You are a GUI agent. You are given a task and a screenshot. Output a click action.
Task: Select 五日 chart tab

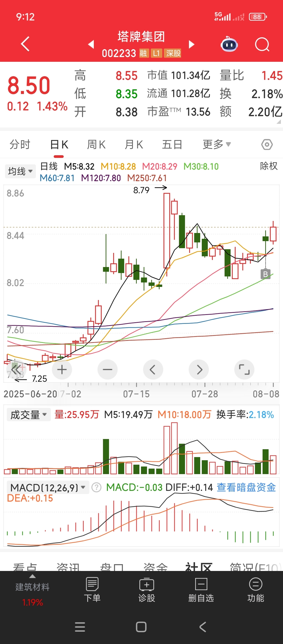[x=172, y=145]
